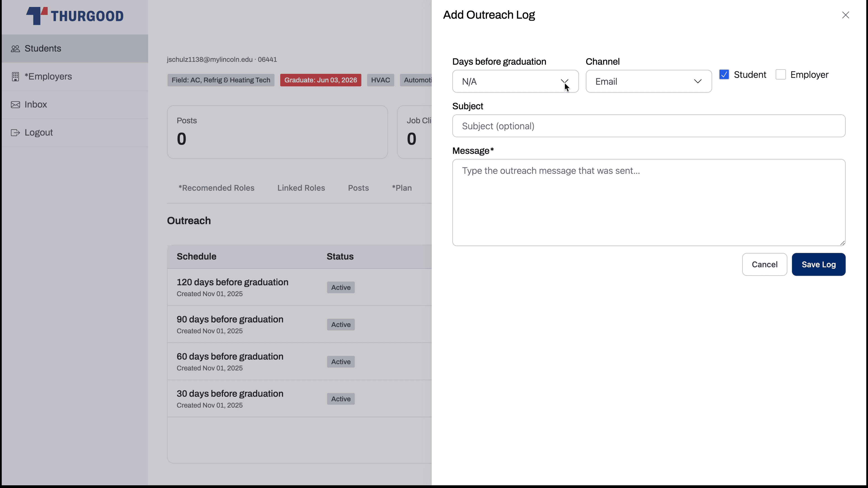This screenshot has height=488, width=868.
Task: Click the Thurgood logo
Action: coord(74,16)
